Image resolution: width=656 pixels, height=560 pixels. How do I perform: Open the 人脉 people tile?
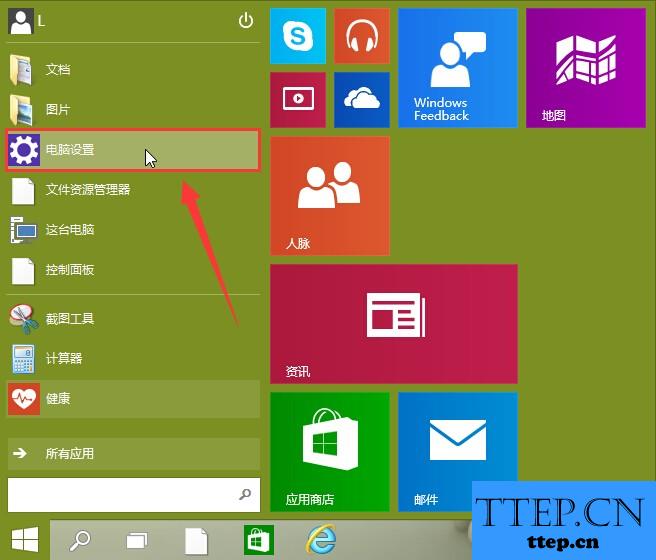330,196
